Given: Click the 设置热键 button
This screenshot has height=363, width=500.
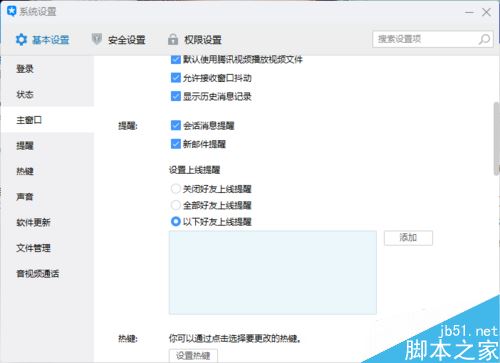Looking at the screenshot, I should click(x=193, y=355).
